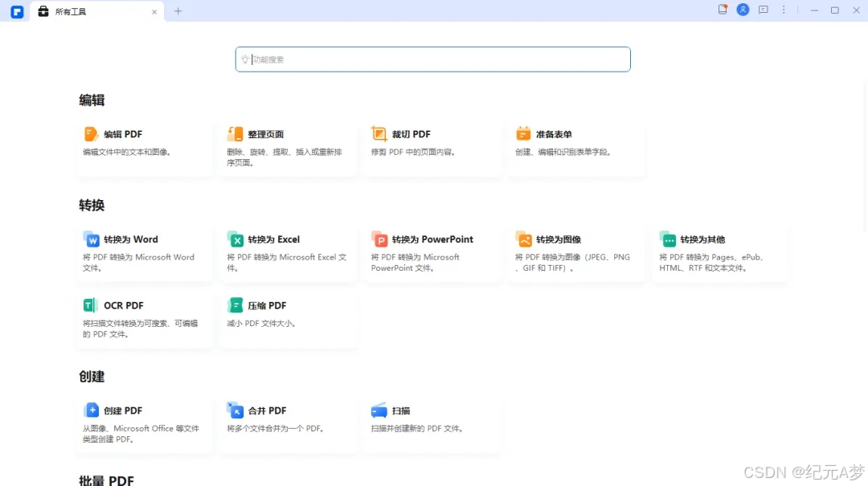The image size is (868, 486).
Task: Click the OCR PDF icon
Action: click(x=91, y=305)
